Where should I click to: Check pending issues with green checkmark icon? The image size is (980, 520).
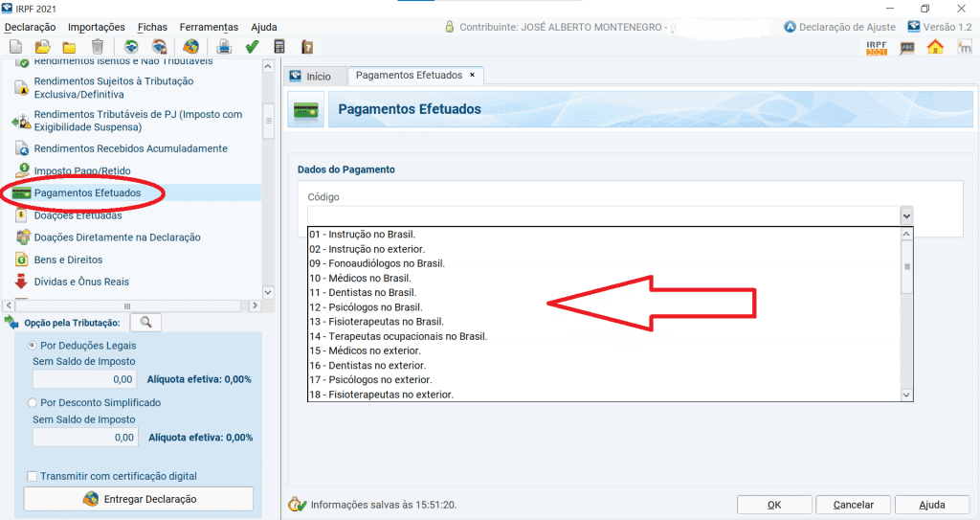252,46
